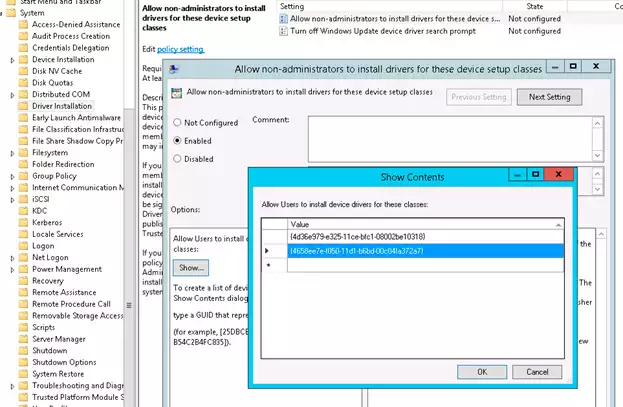The width and height of the screenshot is (623, 407).
Task: Click the System Restore folder icon
Action: coord(24,374)
